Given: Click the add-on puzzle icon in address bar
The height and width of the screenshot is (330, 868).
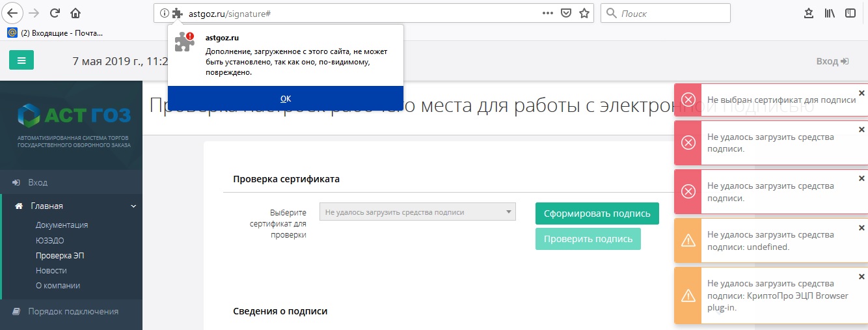Looking at the screenshot, I should 177,13.
